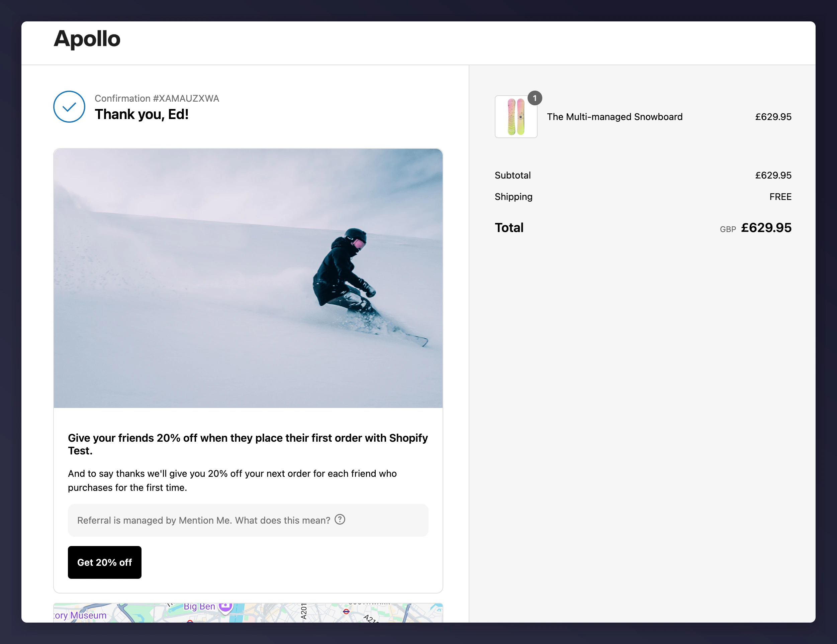Click the 'Give your friends 20% off' heading

(248, 444)
